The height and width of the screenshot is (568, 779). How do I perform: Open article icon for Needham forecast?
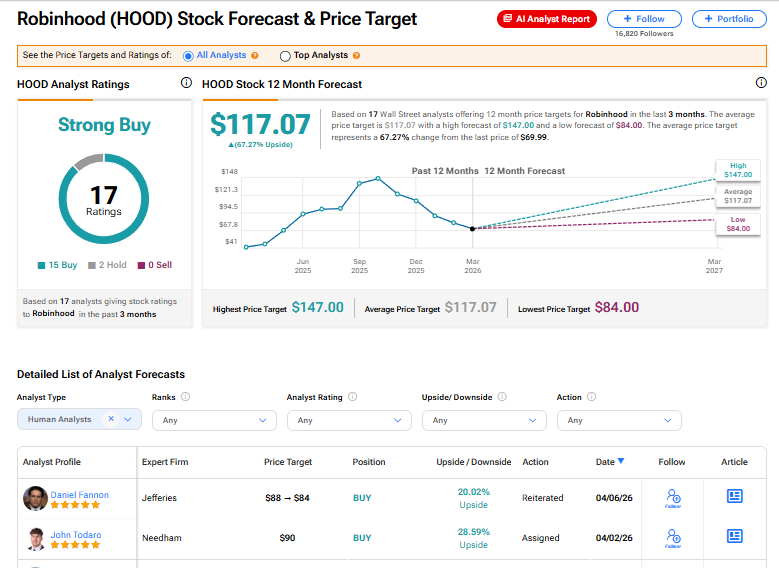(x=734, y=536)
